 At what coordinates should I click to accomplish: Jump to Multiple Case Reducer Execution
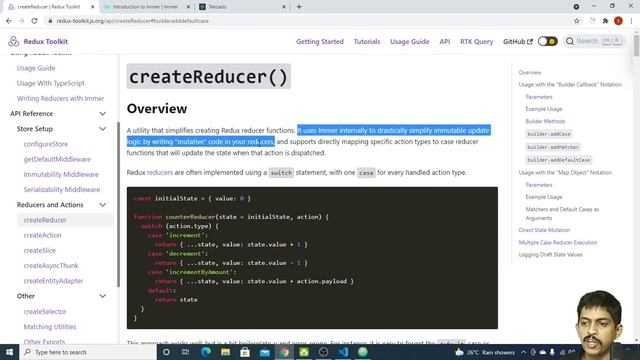pos(558,242)
